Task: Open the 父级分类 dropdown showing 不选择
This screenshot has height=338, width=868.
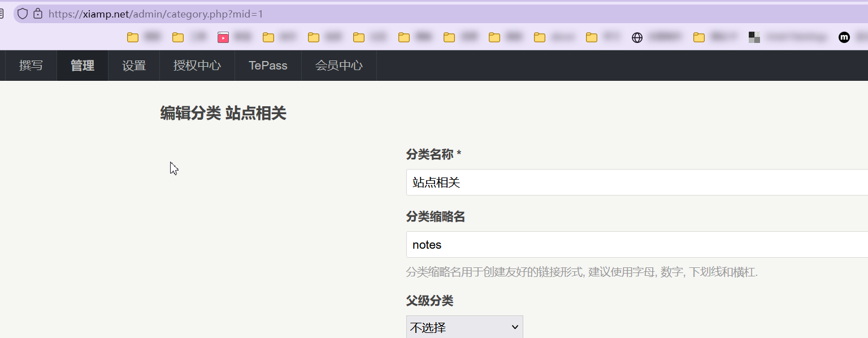Action: 463,327
